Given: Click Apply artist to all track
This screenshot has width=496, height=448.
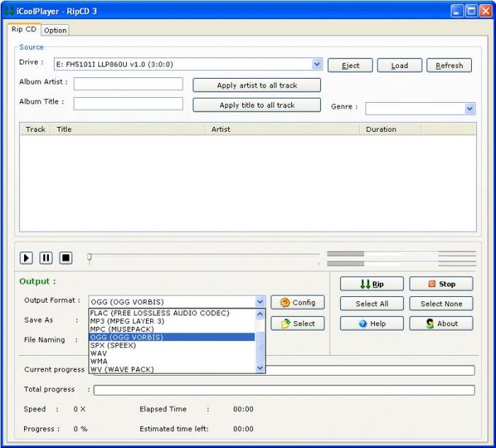Looking at the screenshot, I should pyautogui.click(x=257, y=85).
